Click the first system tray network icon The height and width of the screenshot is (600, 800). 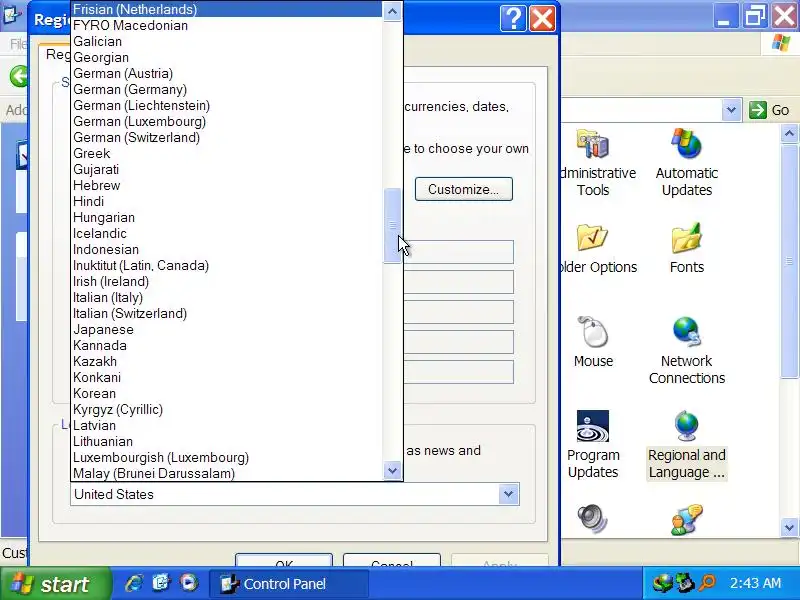click(x=663, y=583)
